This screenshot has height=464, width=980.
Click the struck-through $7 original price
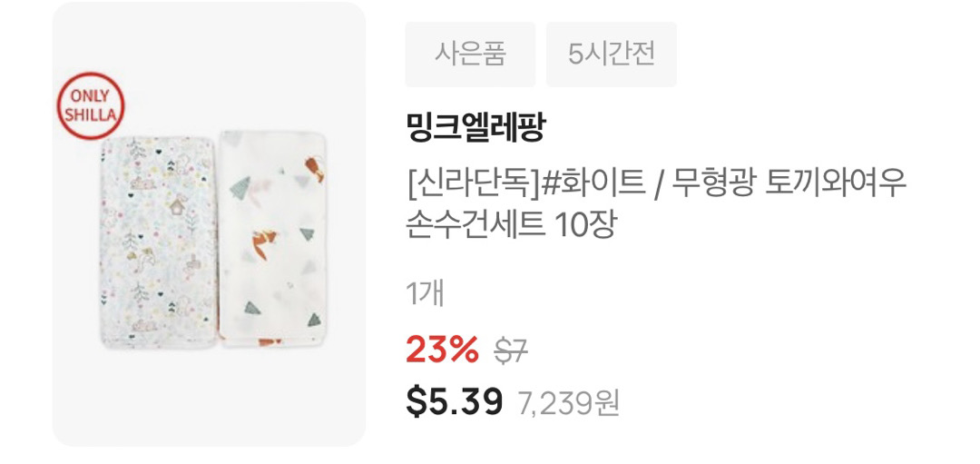click(511, 350)
